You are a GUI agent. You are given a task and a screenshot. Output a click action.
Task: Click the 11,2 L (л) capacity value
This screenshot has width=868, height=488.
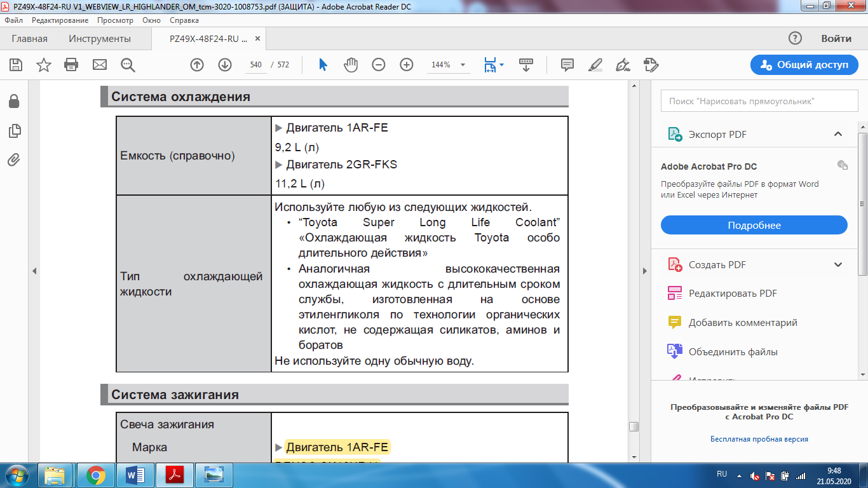[300, 184]
